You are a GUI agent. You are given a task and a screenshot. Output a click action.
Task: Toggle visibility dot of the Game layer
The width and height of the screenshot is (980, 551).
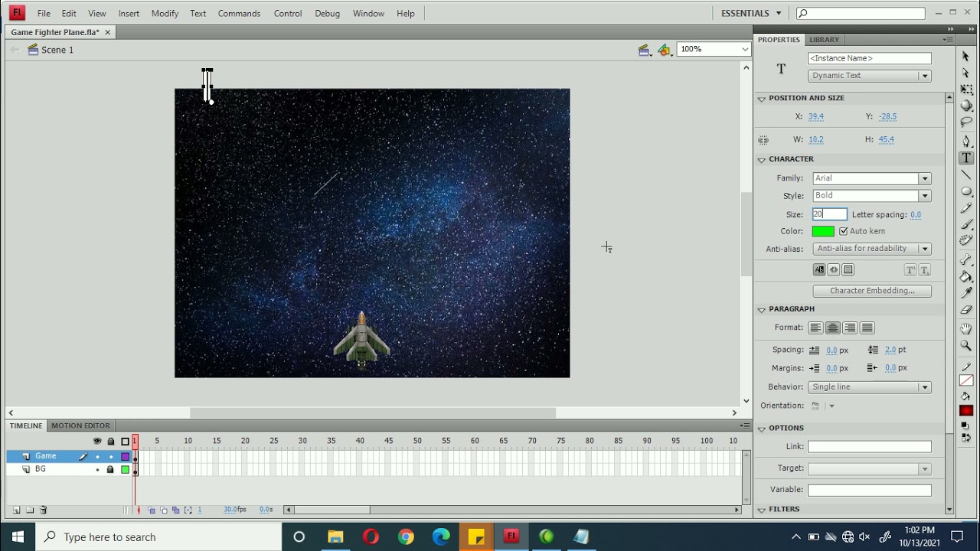tap(97, 457)
